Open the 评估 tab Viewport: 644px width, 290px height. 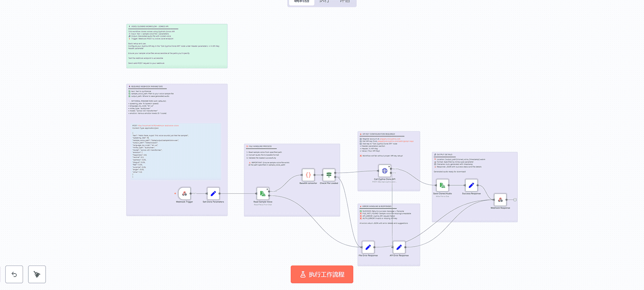(345, 2)
